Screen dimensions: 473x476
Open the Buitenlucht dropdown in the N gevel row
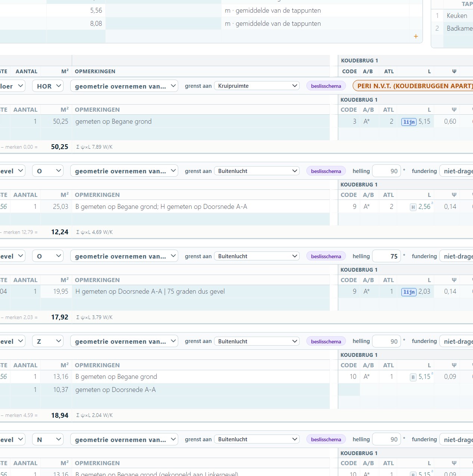(257, 439)
